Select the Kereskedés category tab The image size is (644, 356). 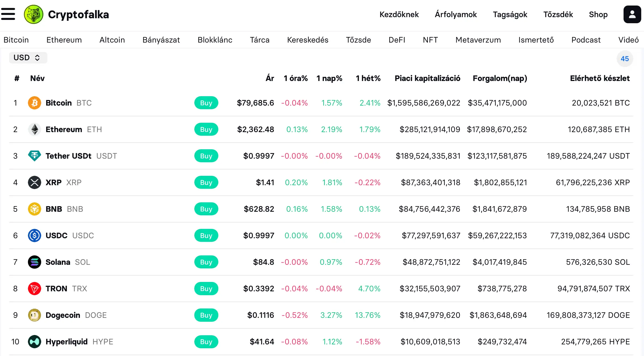308,40
